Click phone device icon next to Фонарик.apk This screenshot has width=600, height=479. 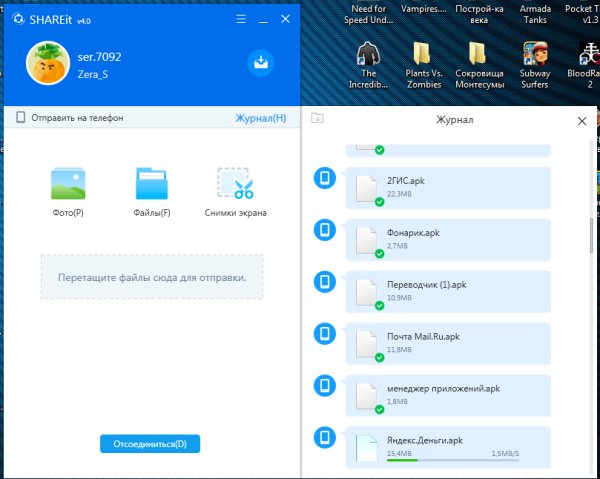325,230
